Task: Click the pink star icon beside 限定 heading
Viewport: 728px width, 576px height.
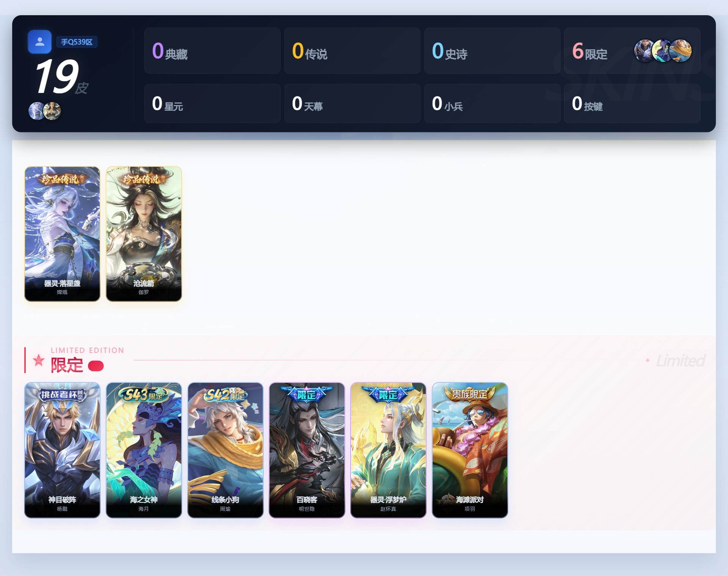Action: [39, 360]
